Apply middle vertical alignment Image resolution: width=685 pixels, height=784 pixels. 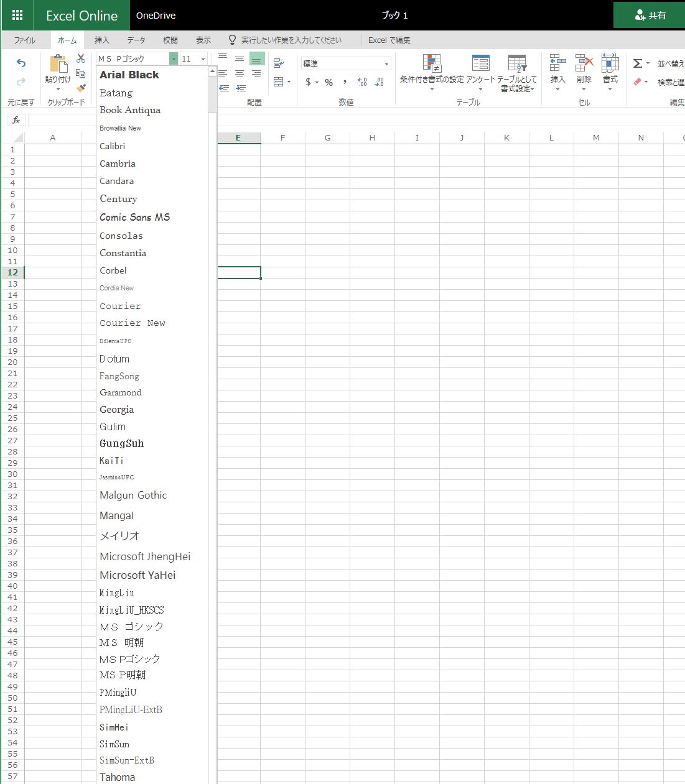240,58
